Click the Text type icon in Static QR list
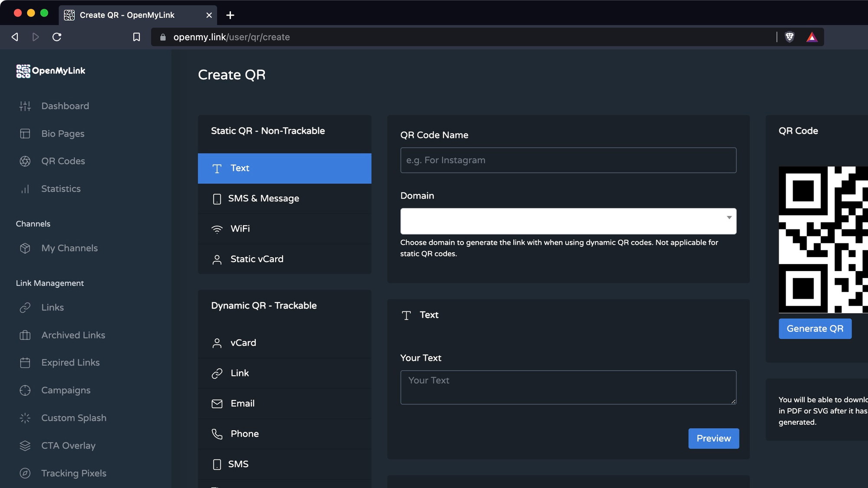This screenshot has height=488, width=868. pyautogui.click(x=217, y=169)
